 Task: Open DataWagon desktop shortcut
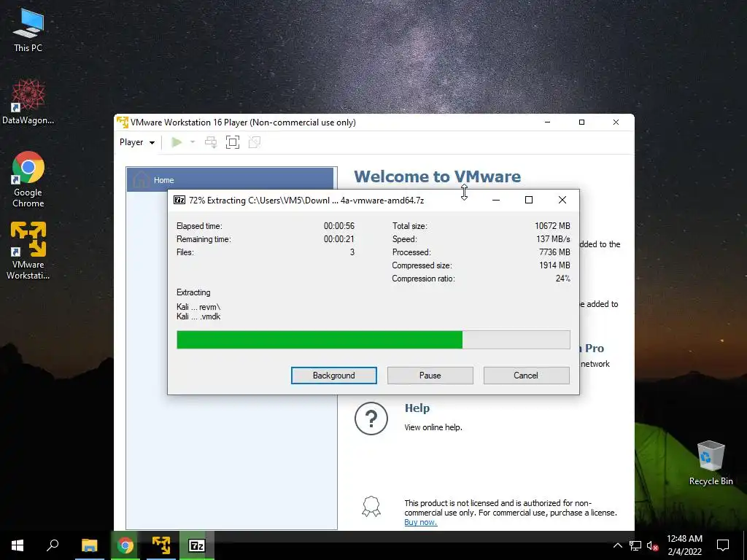pos(28,102)
